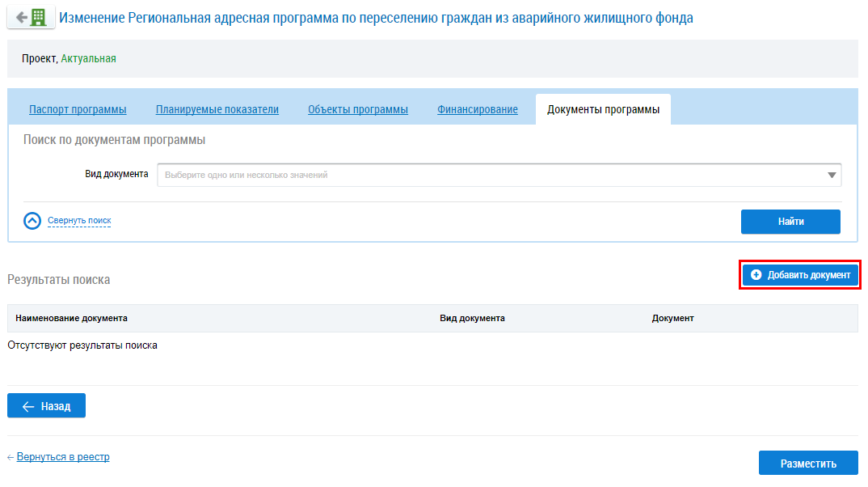Click the circular chevron collapse search icon
The width and height of the screenshot is (868, 487).
coord(32,221)
